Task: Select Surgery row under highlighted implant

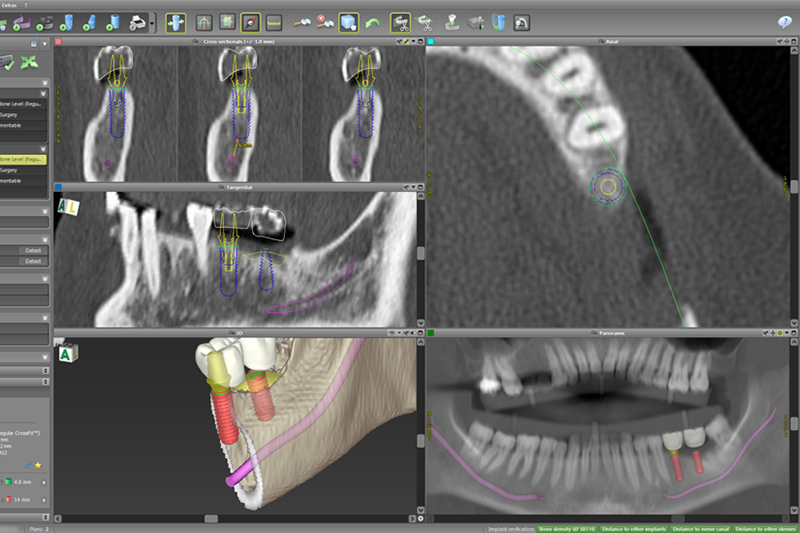Action: pos(23,170)
